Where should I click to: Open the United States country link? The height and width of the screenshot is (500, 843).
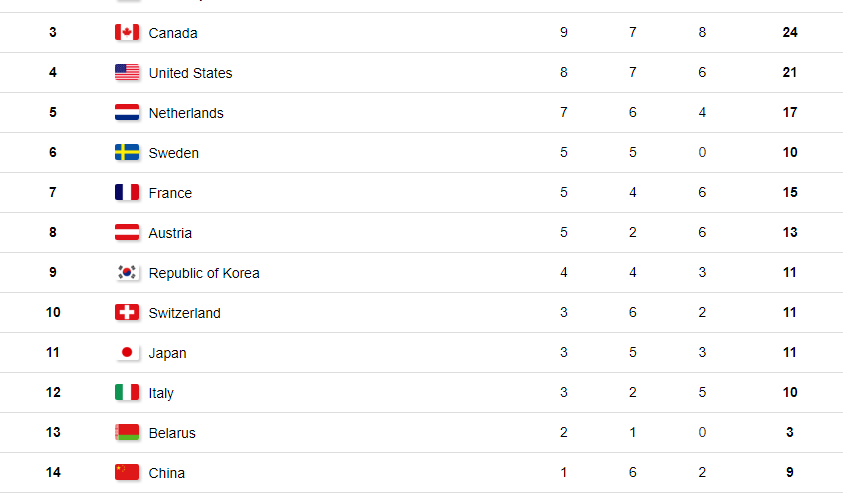(x=190, y=73)
